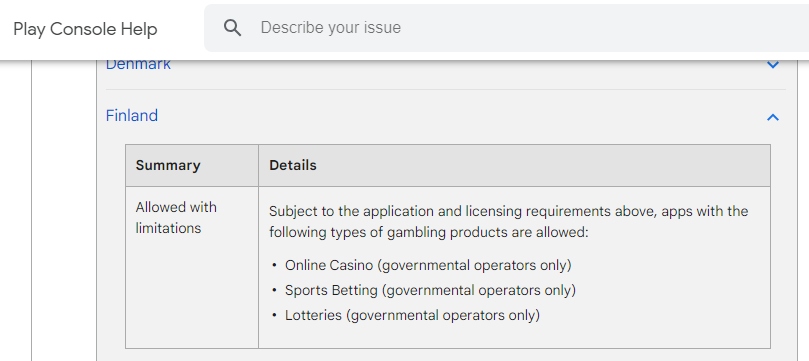The height and width of the screenshot is (361, 809).
Task: Click bullet marker before Sports Betting
Action: [x=274, y=290]
